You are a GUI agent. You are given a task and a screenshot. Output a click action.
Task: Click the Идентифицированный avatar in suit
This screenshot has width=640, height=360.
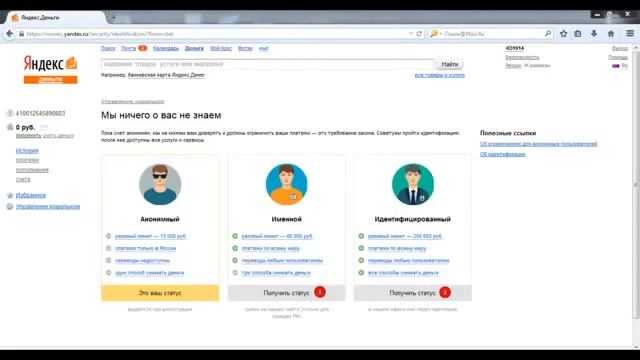coord(413,184)
